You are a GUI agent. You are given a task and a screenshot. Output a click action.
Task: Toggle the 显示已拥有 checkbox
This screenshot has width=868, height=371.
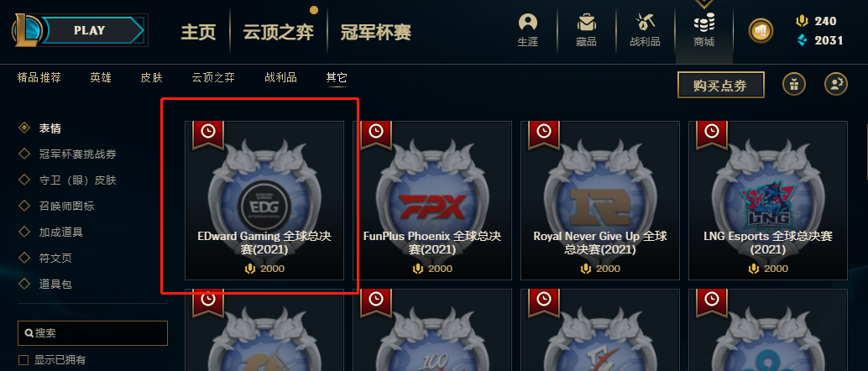pos(24,360)
